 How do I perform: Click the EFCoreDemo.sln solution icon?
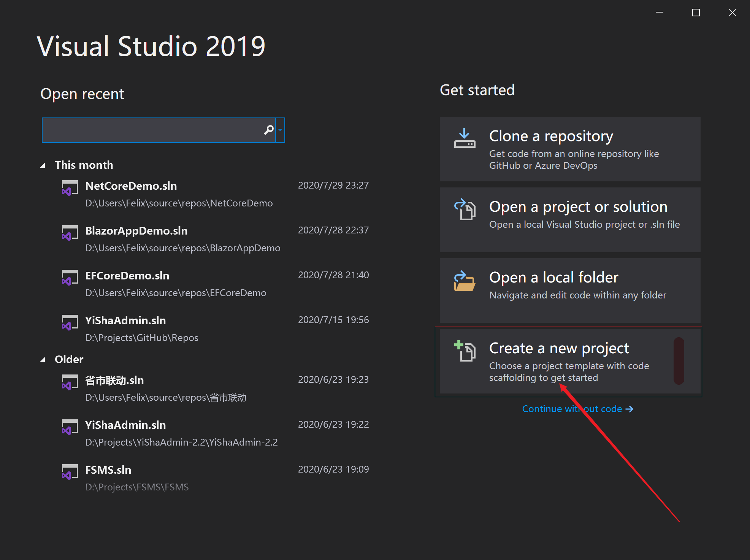click(x=70, y=277)
